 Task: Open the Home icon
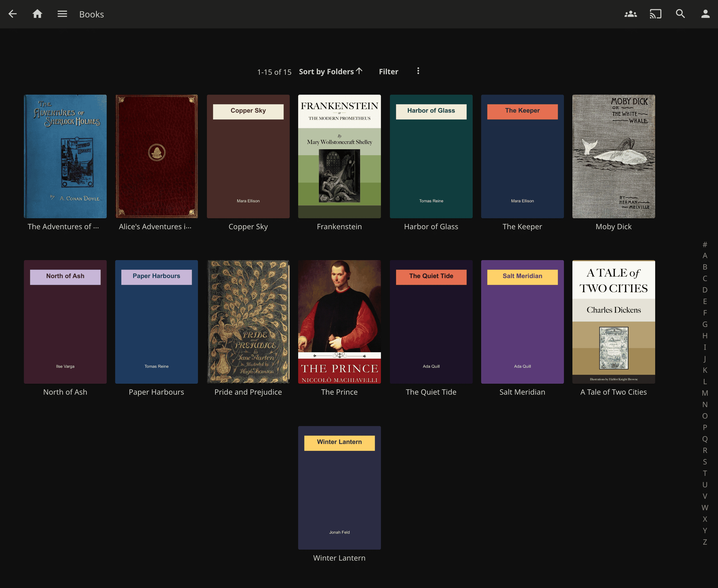point(37,14)
